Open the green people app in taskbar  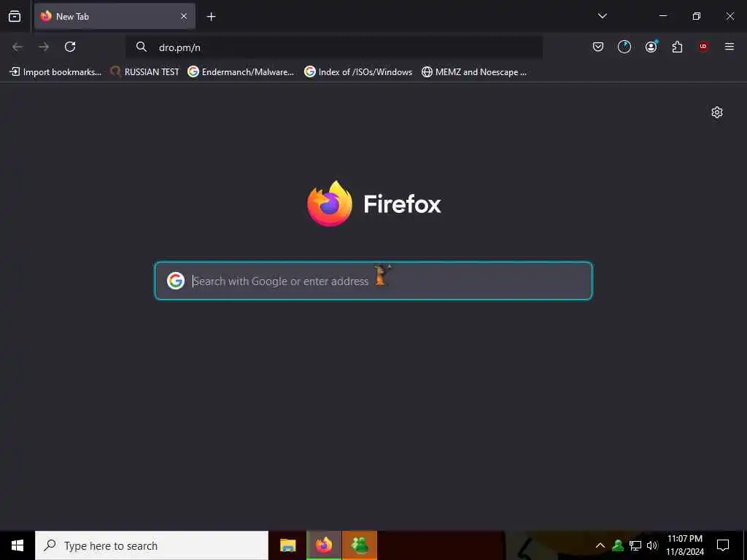coord(360,545)
